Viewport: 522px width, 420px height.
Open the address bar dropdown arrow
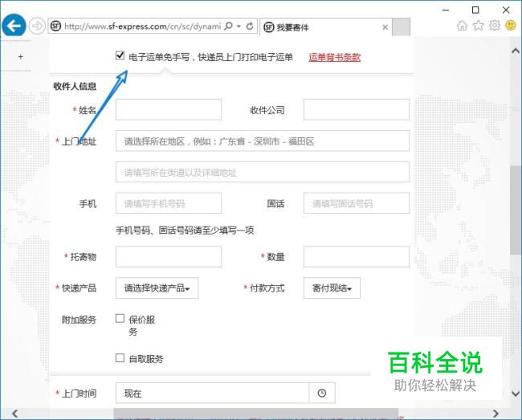tap(239, 26)
